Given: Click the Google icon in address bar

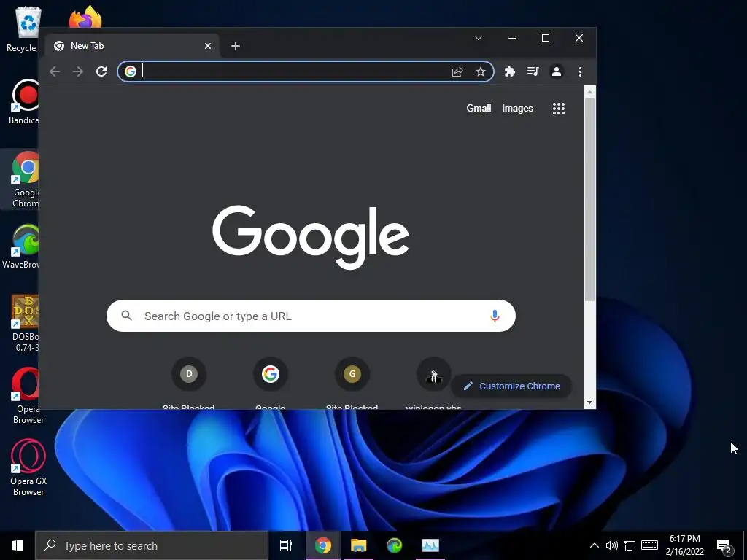Looking at the screenshot, I should [130, 71].
